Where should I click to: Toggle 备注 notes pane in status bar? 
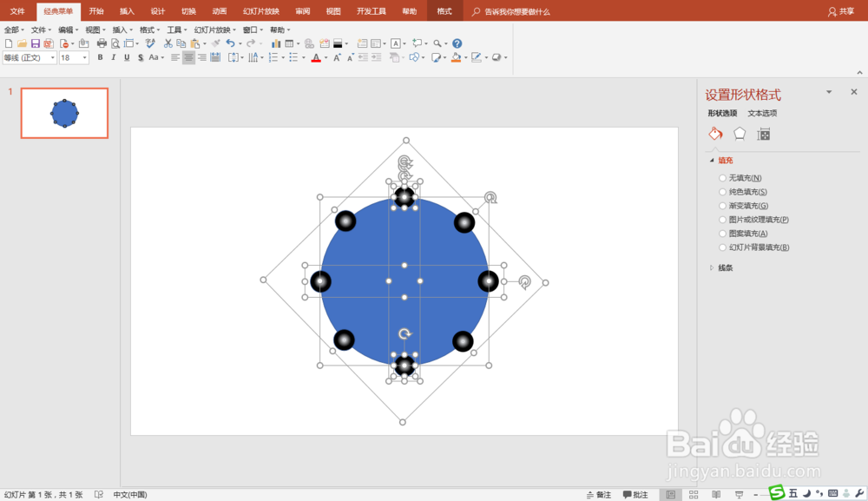click(x=599, y=494)
